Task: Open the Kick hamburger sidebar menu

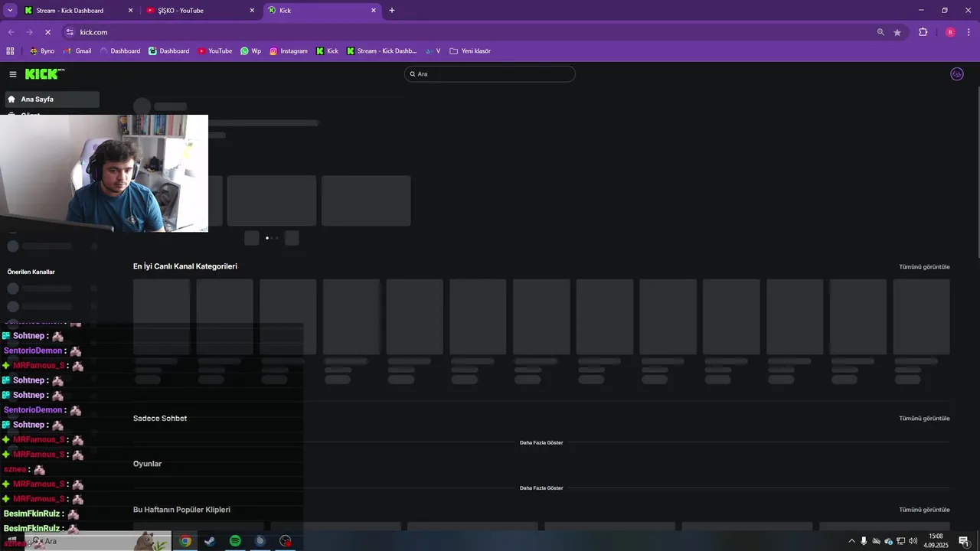Action: 13,74
